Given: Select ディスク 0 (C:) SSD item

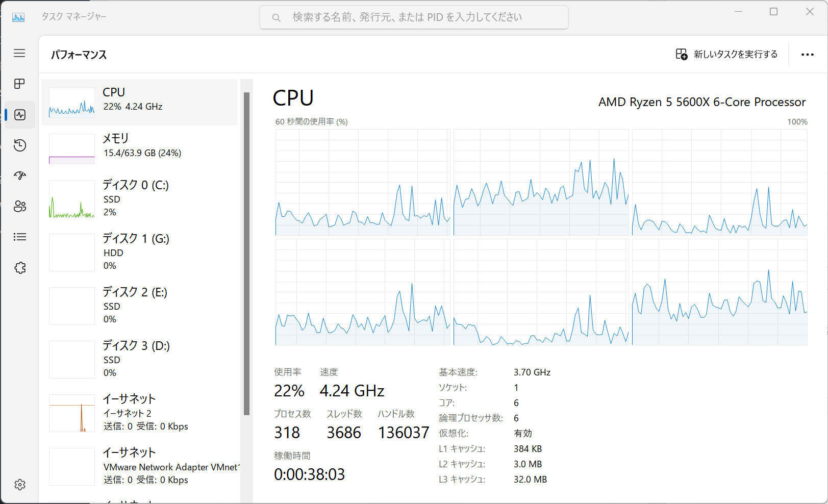Looking at the screenshot, I should (x=139, y=198).
